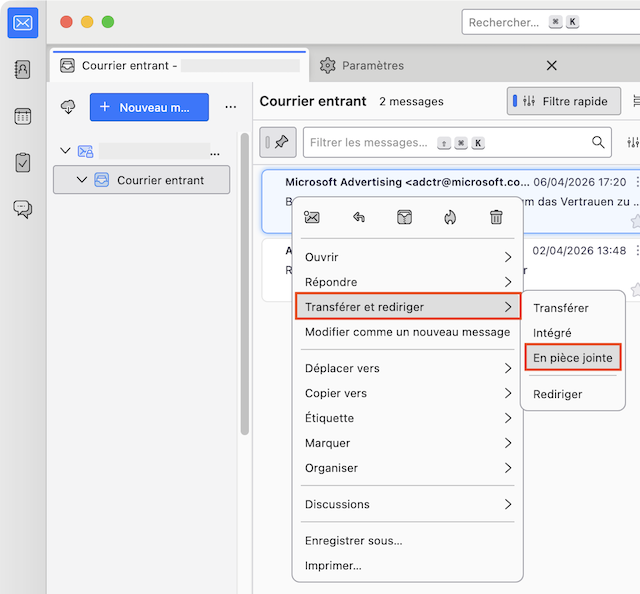Click the trash delete icon in context menu

coord(496,217)
